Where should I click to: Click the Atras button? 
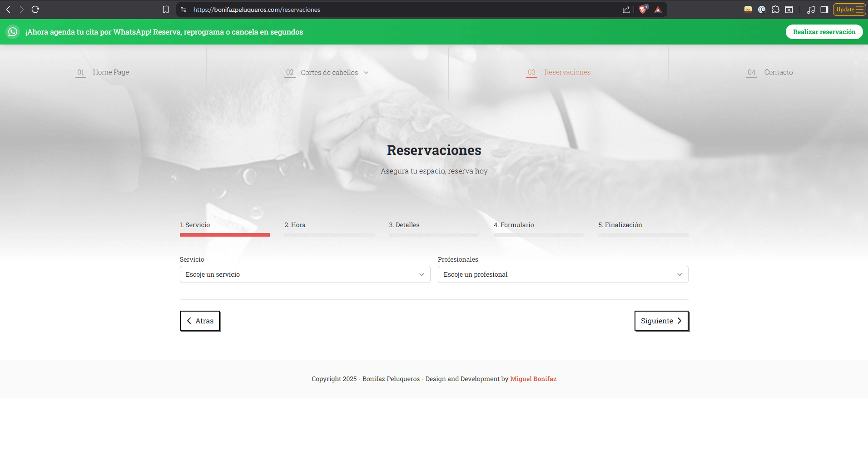pos(200,321)
